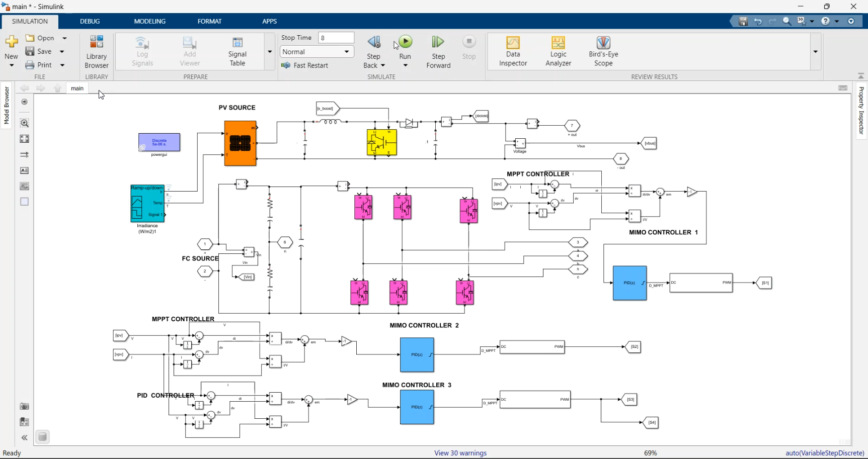
Task: Click the Hide/Show Explorer Bar icon
Action: [24, 102]
